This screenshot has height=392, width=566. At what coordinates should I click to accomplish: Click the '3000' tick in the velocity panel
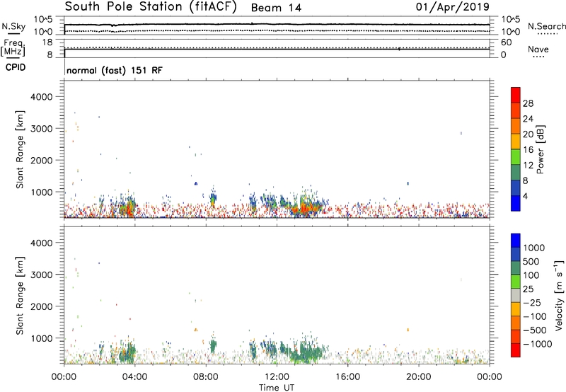[x=41, y=275]
